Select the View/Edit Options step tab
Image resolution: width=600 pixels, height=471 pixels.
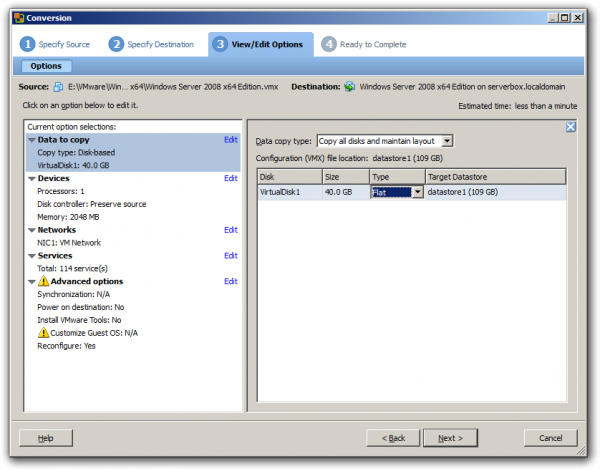click(261, 44)
